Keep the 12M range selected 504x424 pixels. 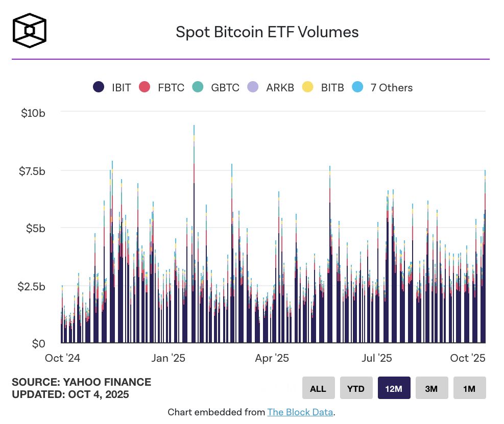tap(394, 388)
